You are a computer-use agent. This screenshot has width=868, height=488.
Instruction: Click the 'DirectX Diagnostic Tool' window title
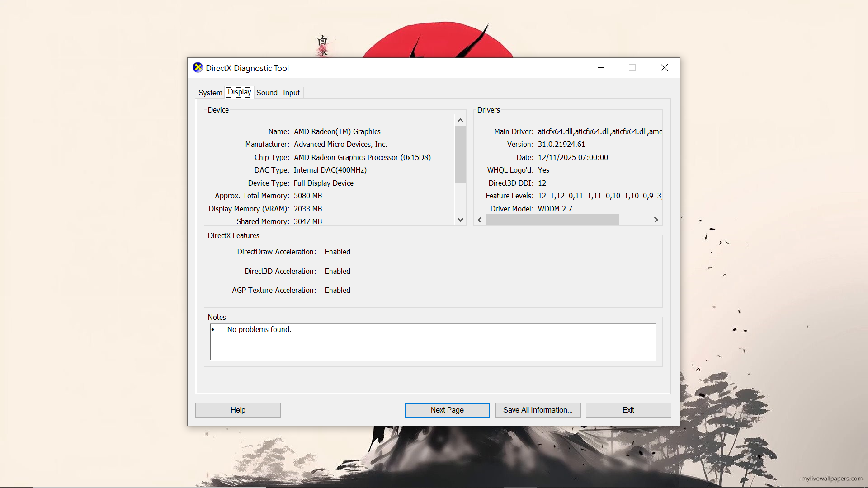click(247, 68)
